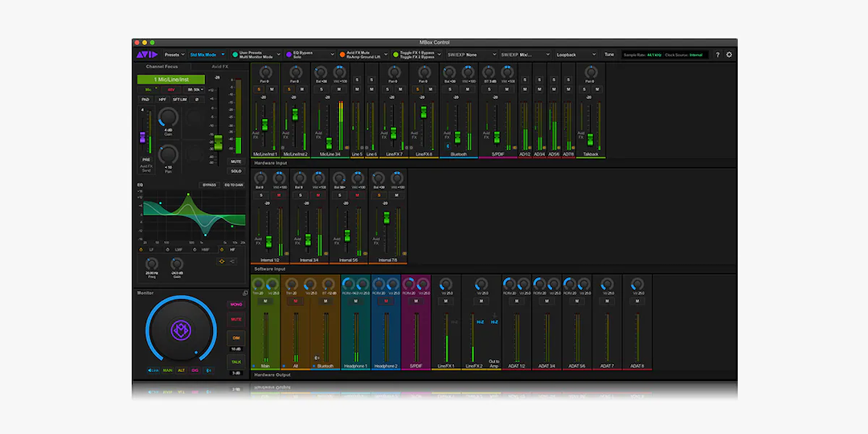Click the Tune button
This screenshot has width=868, height=434.
(608, 55)
